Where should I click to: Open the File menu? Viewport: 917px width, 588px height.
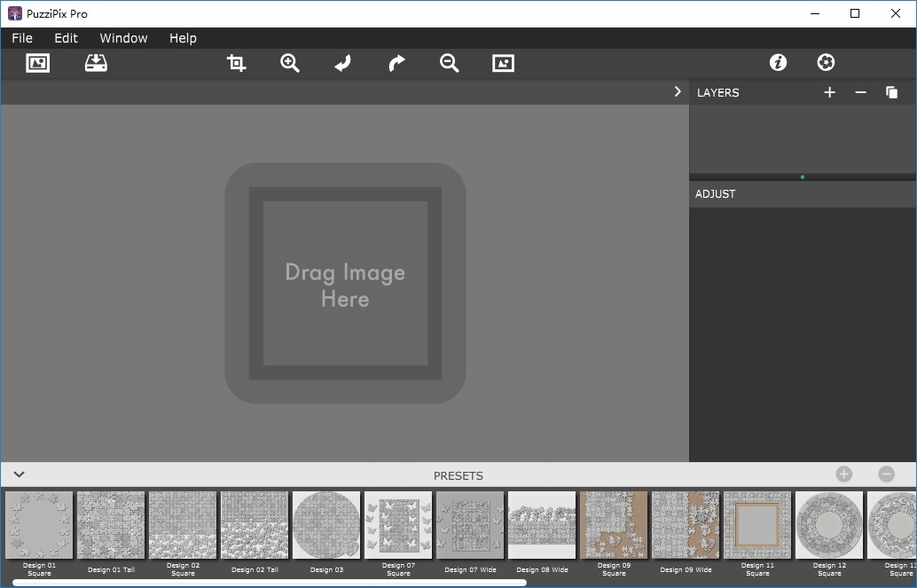(22, 38)
